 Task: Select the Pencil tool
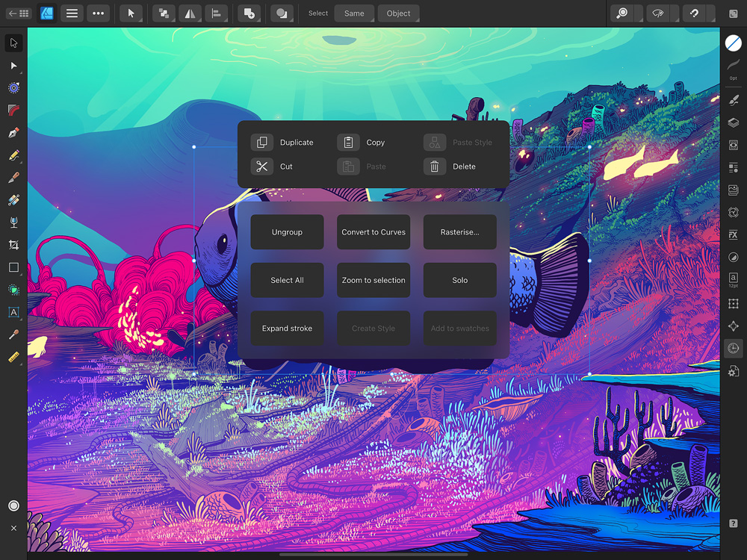coord(13,155)
